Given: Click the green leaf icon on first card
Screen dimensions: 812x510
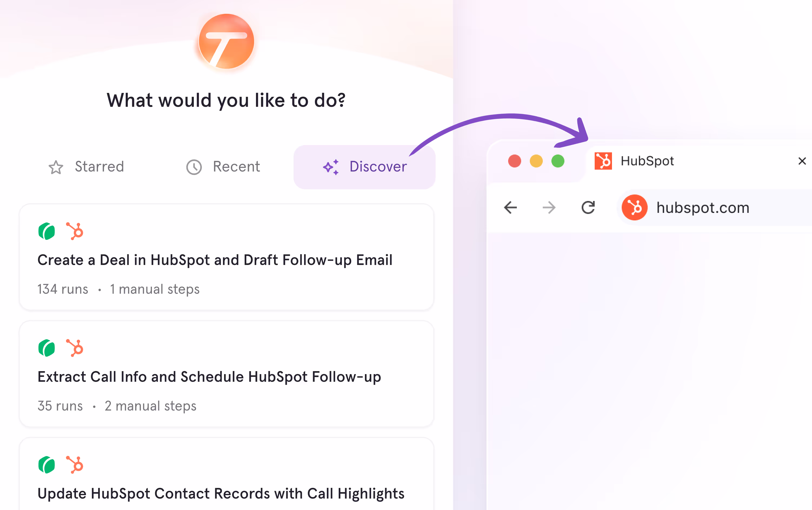Looking at the screenshot, I should click(x=46, y=231).
